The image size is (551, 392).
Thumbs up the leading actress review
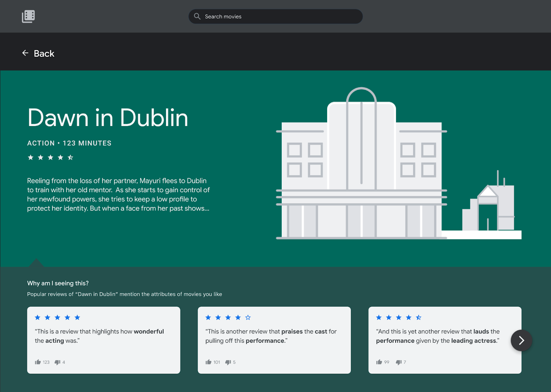379,362
